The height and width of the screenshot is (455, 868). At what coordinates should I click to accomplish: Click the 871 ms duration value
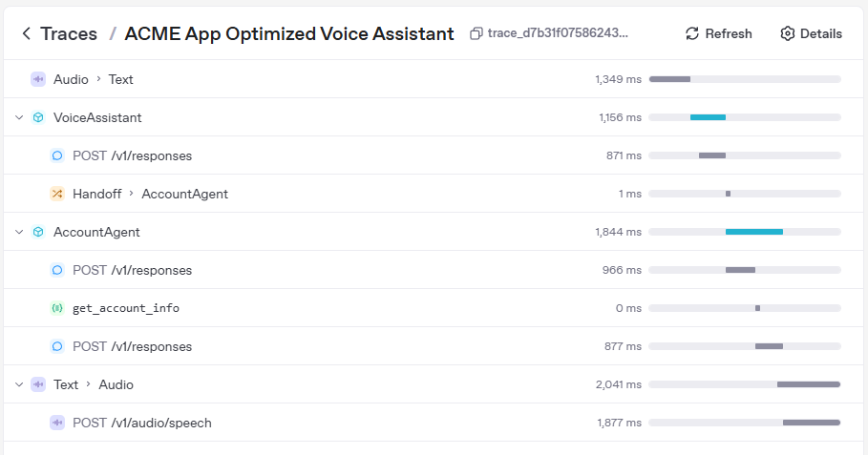coord(624,155)
